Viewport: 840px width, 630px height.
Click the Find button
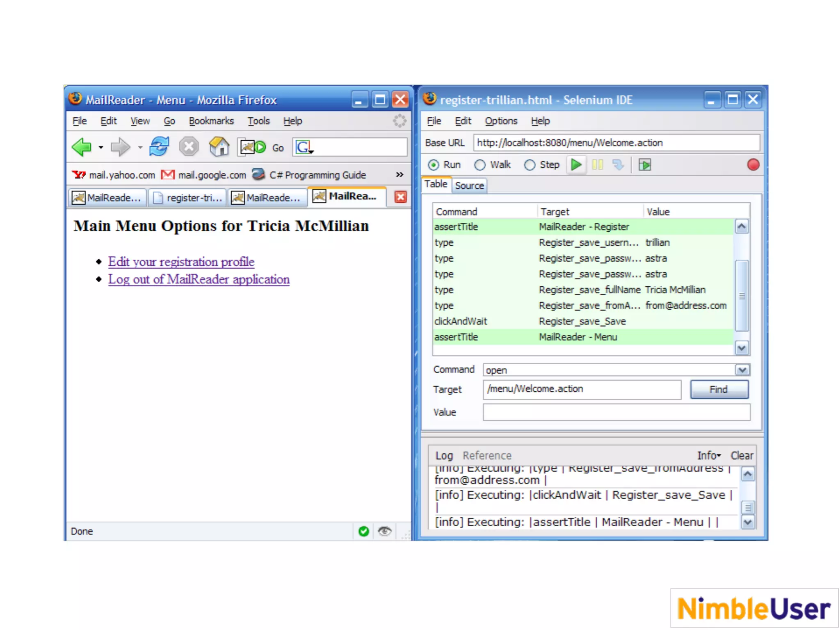pos(719,389)
